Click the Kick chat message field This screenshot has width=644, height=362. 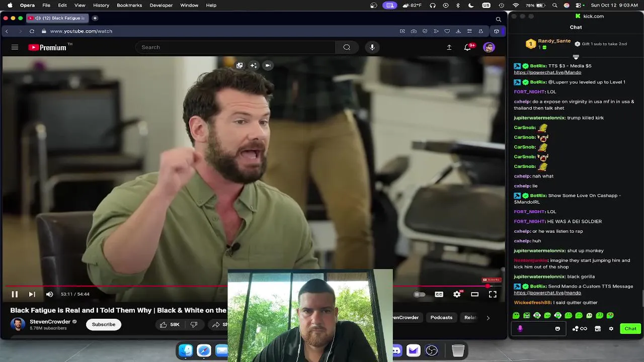pos(537,329)
